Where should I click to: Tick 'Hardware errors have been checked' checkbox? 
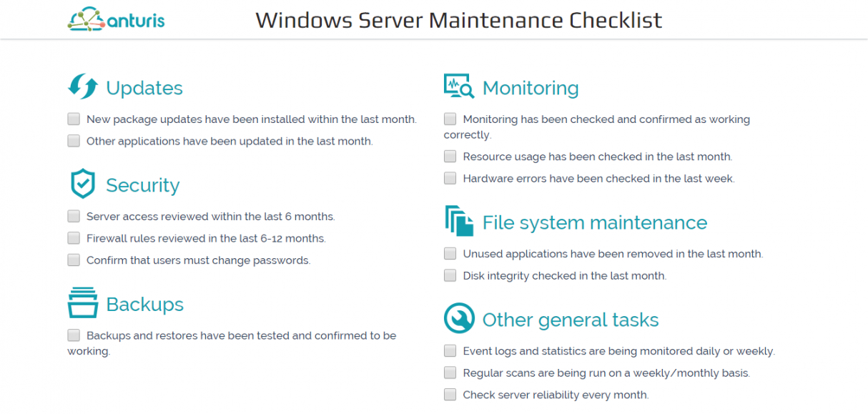click(x=450, y=178)
